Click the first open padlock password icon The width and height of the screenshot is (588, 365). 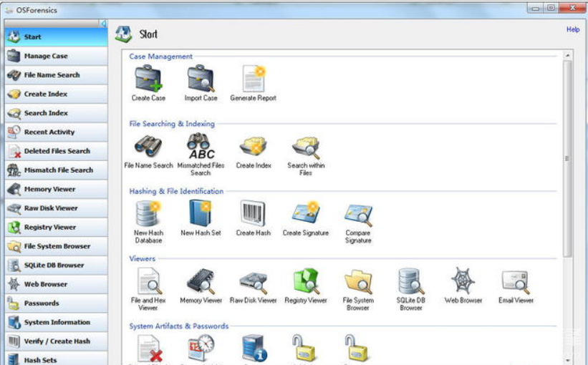304,348
